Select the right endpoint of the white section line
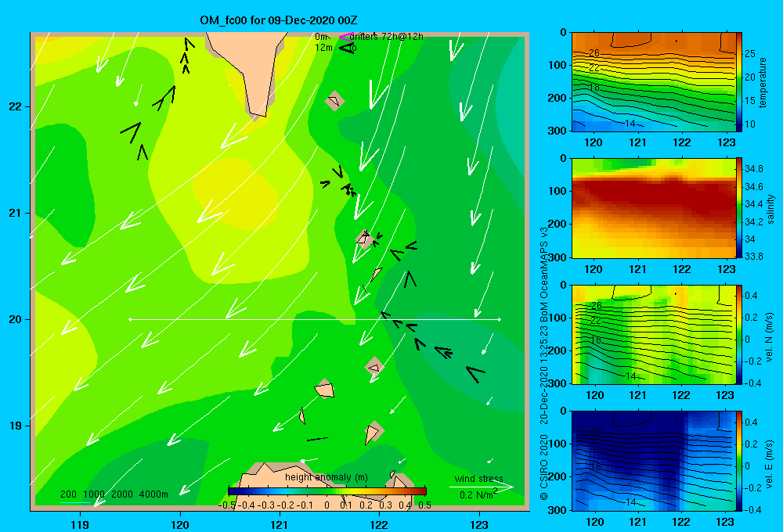 tap(500, 319)
